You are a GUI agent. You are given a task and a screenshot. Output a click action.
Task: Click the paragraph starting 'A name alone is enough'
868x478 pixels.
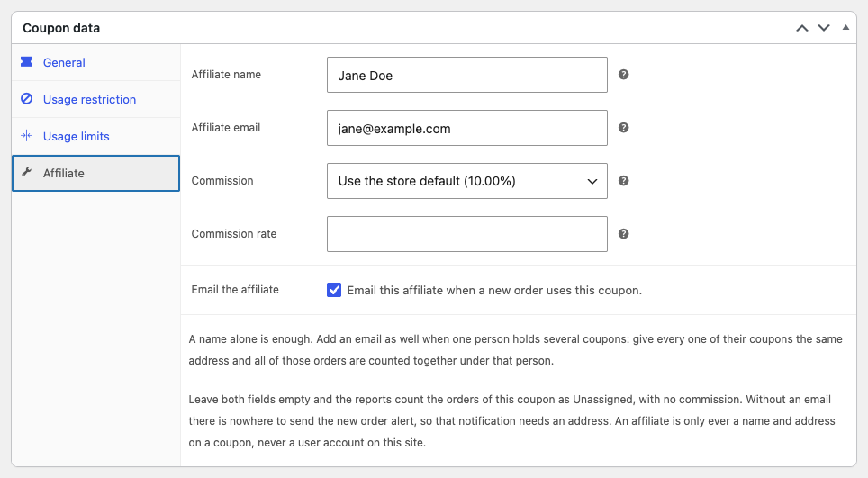tap(515, 349)
